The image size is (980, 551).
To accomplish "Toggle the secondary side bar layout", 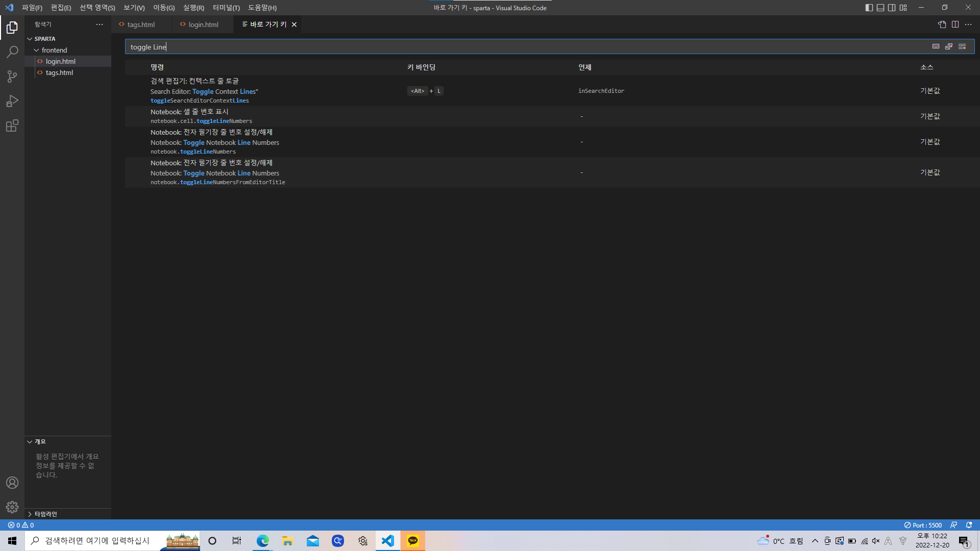I will pyautogui.click(x=892, y=8).
